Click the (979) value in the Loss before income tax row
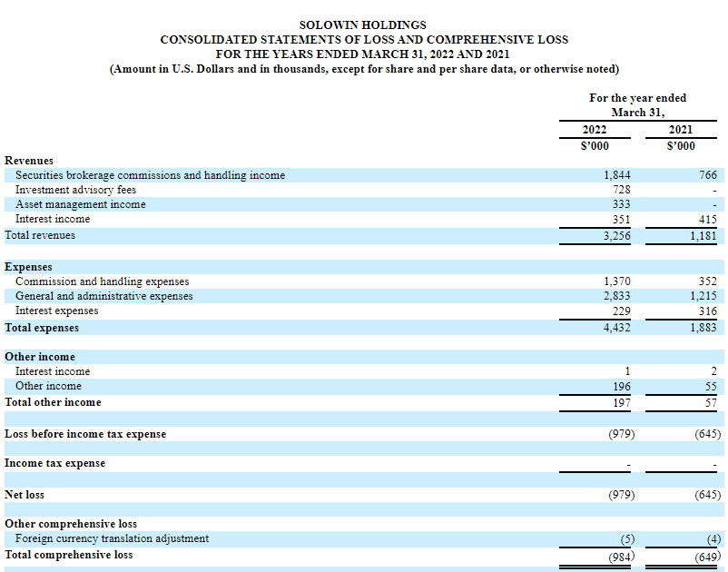Image resolution: width=728 pixels, height=572 pixels. 621,434
